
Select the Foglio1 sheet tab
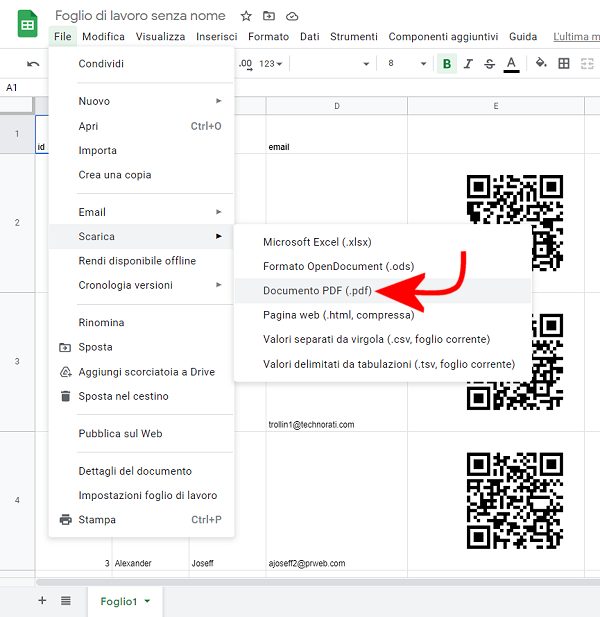coord(125,601)
